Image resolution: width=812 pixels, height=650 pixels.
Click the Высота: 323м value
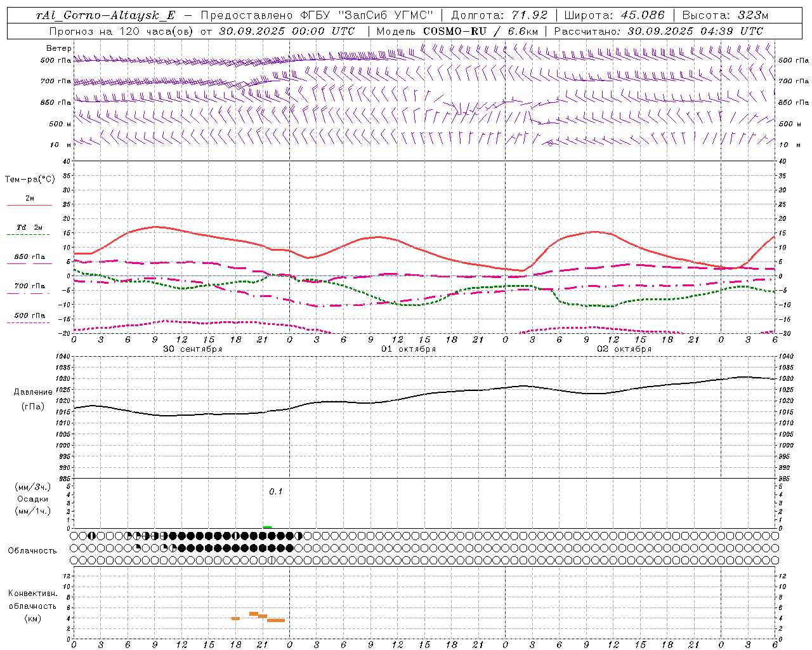pos(725,15)
